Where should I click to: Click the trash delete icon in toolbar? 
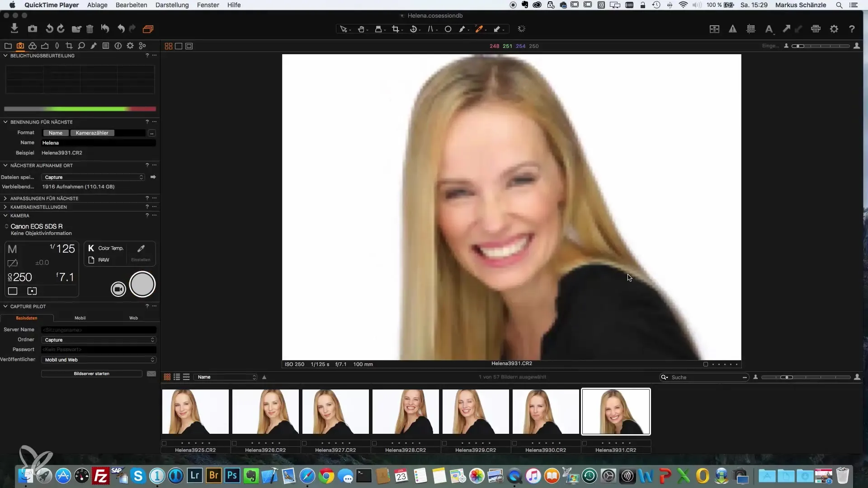[x=90, y=29]
